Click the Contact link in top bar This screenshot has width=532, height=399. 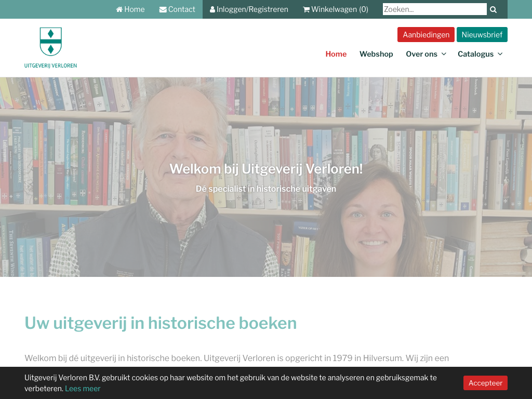pyautogui.click(x=181, y=9)
